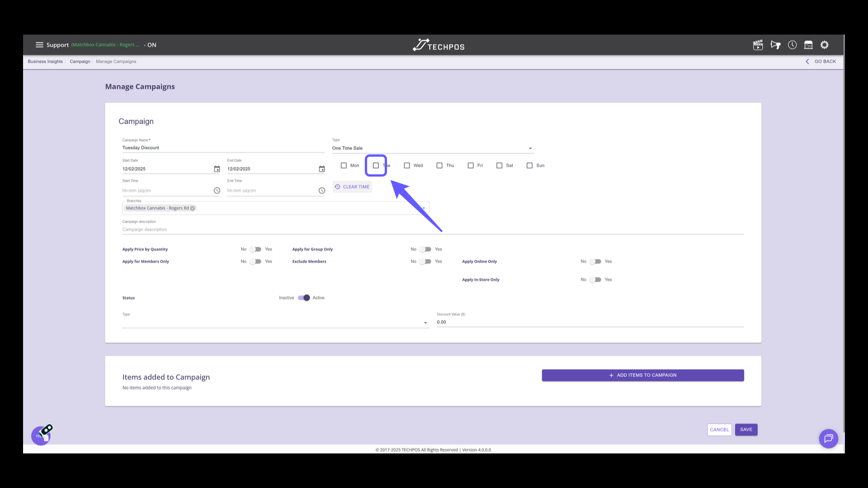Screen dimensions: 868x488
Task: Click the clapperboard video icon in header
Action: [x=758, y=45]
